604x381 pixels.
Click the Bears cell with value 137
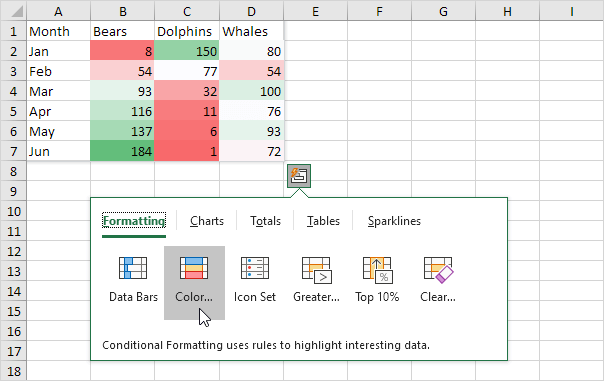(x=122, y=131)
